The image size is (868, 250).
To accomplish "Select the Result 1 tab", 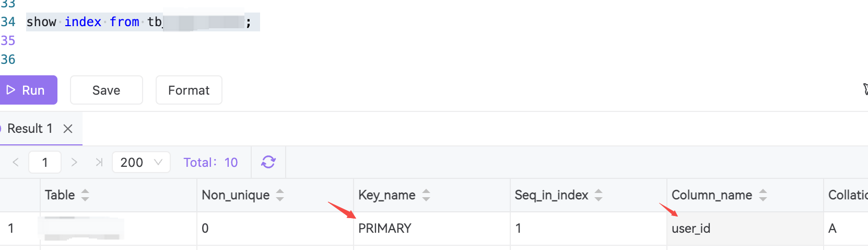I will pyautogui.click(x=30, y=129).
